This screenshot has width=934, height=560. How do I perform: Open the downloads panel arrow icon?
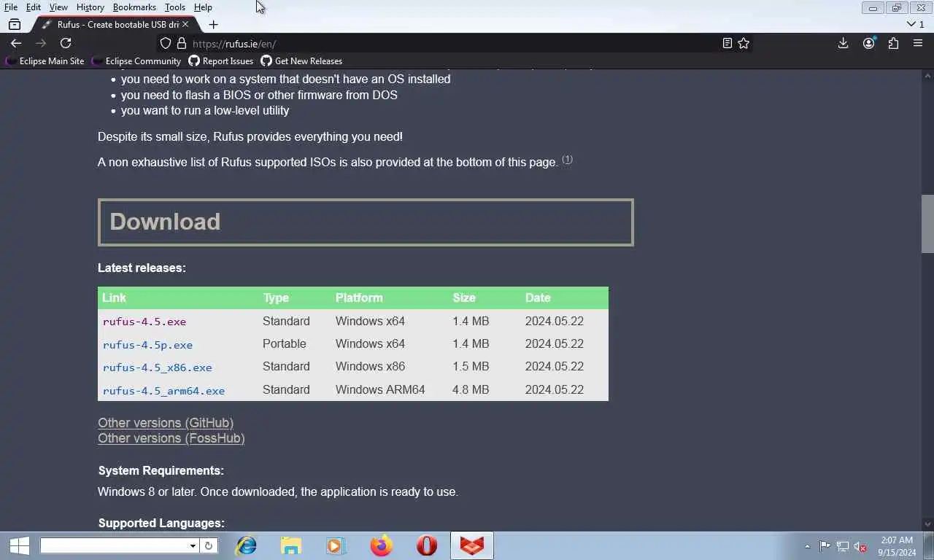pyautogui.click(x=843, y=43)
